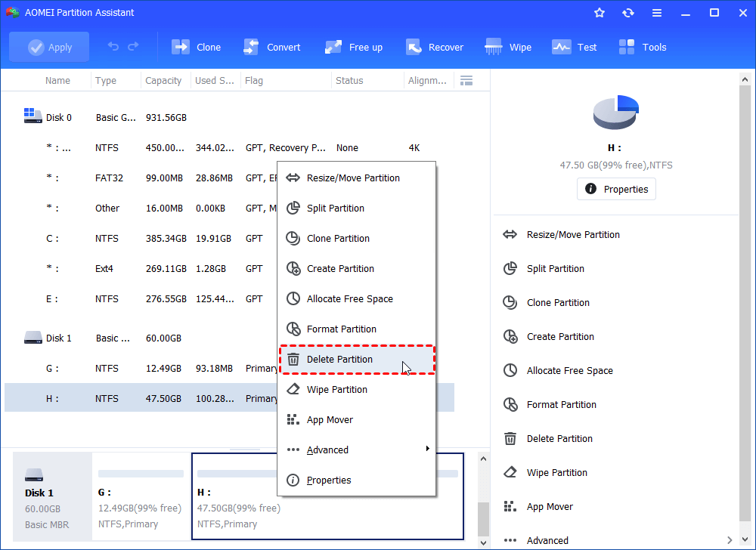Select the Wipe toolbar icon
Viewport: 756px width, 550px height.
tap(508, 47)
